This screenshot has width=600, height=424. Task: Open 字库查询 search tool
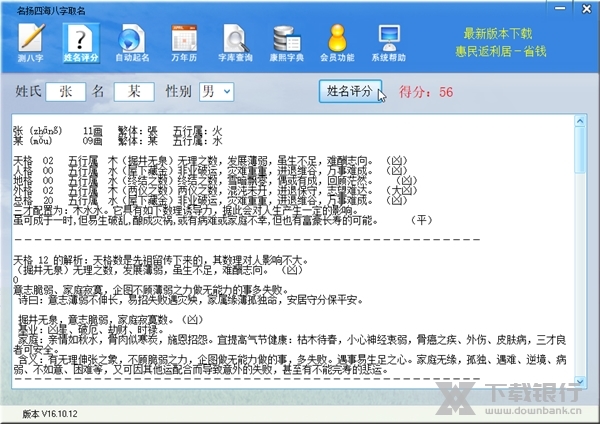pyautogui.click(x=235, y=43)
